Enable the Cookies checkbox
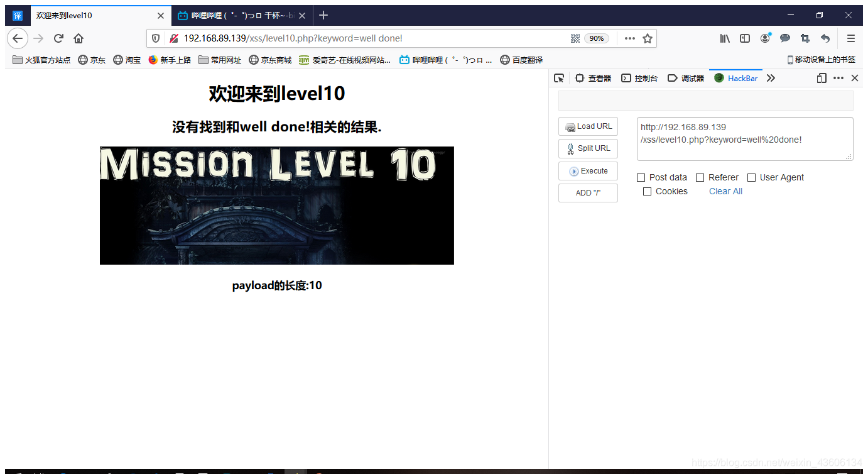Screen dimensions: 868x474 647,191
